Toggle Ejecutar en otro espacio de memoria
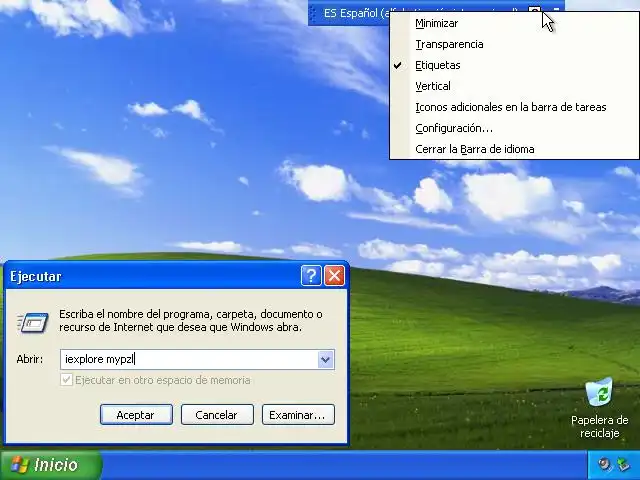Viewport: 640px width, 480px height. [x=155, y=380]
